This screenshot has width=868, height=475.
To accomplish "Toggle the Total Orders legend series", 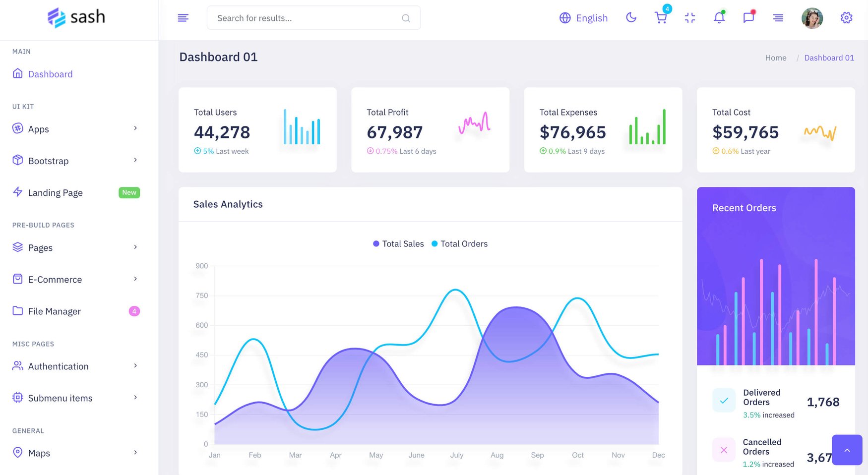I will [459, 243].
